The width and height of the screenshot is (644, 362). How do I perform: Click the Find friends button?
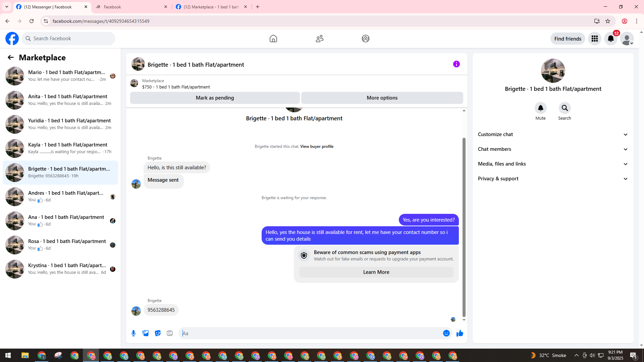click(568, 39)
